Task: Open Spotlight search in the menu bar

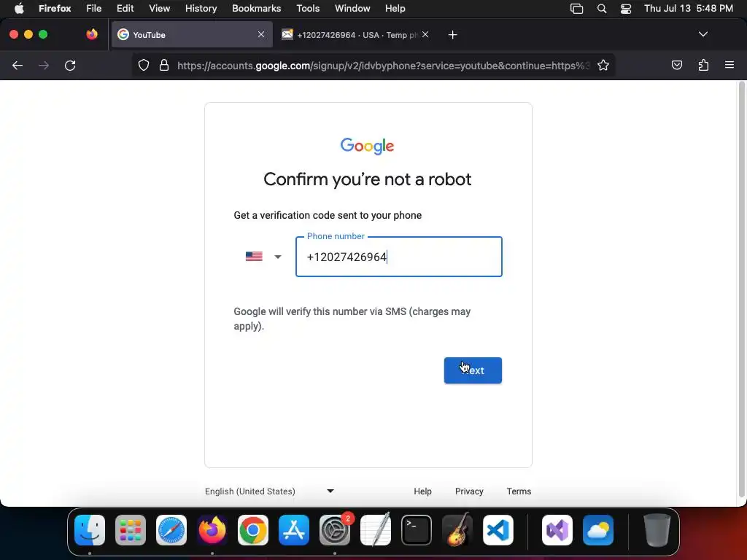Action: [x=602, y=9]
